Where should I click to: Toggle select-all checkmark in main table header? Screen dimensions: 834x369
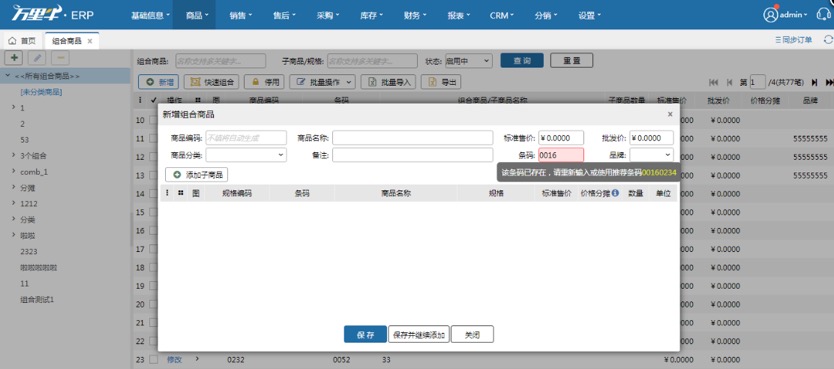click(x=154, y=99)
